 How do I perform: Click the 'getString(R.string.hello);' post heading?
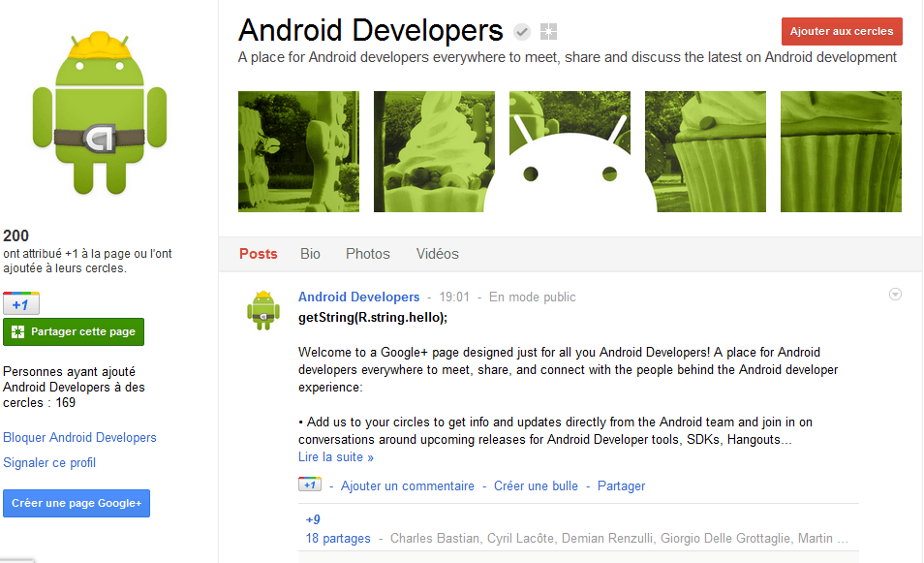(373, 318)
